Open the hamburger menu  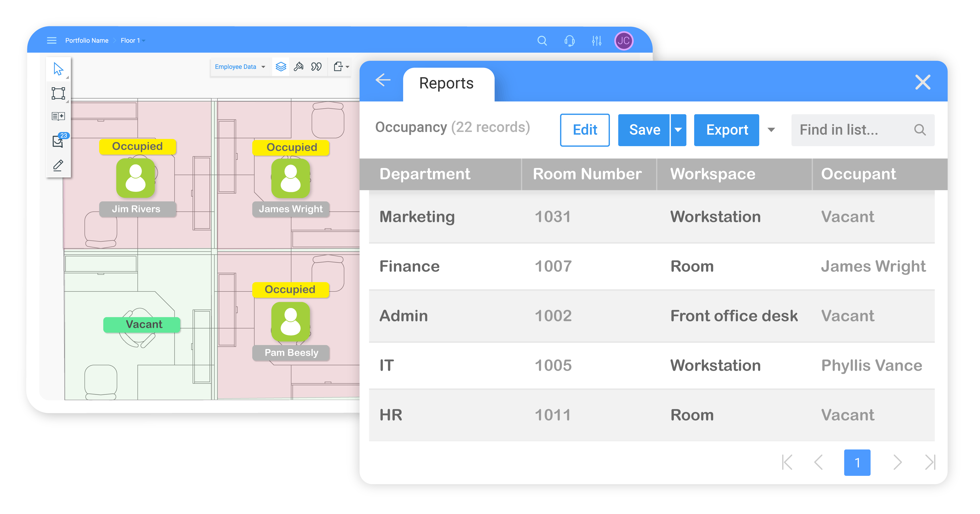52,41
